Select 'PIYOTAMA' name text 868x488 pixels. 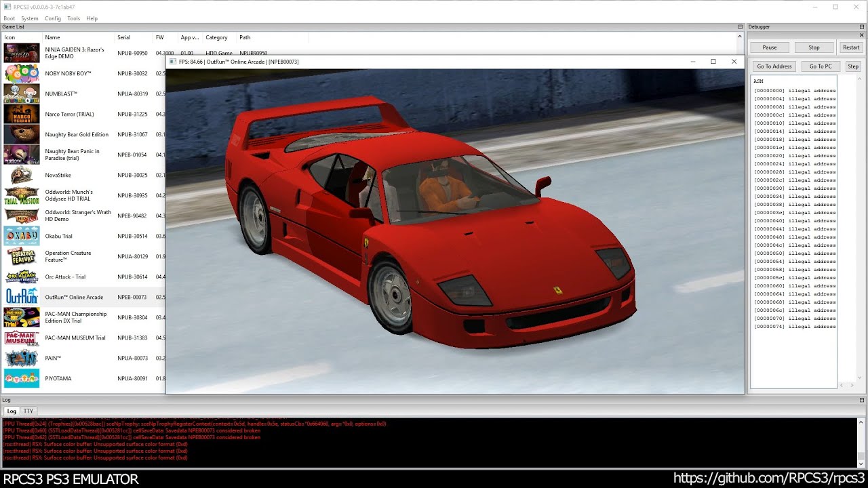(x=58, y=378)
